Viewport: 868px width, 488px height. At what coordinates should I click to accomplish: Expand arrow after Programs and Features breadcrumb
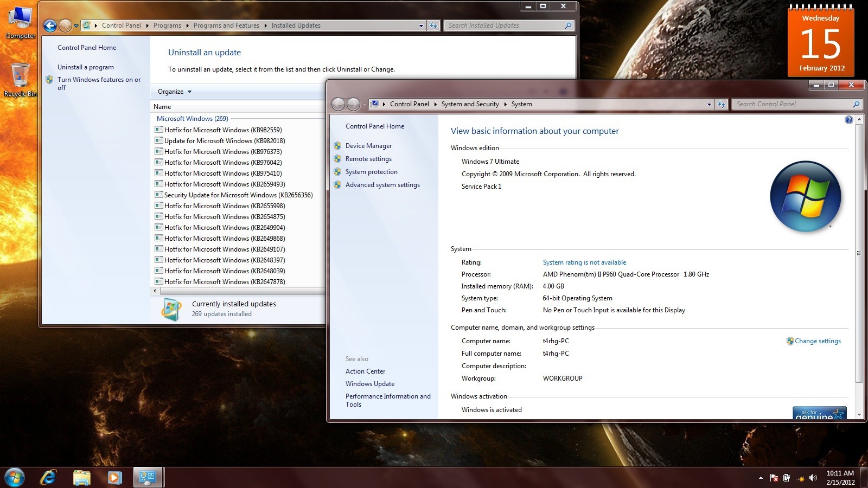[266, 25]
